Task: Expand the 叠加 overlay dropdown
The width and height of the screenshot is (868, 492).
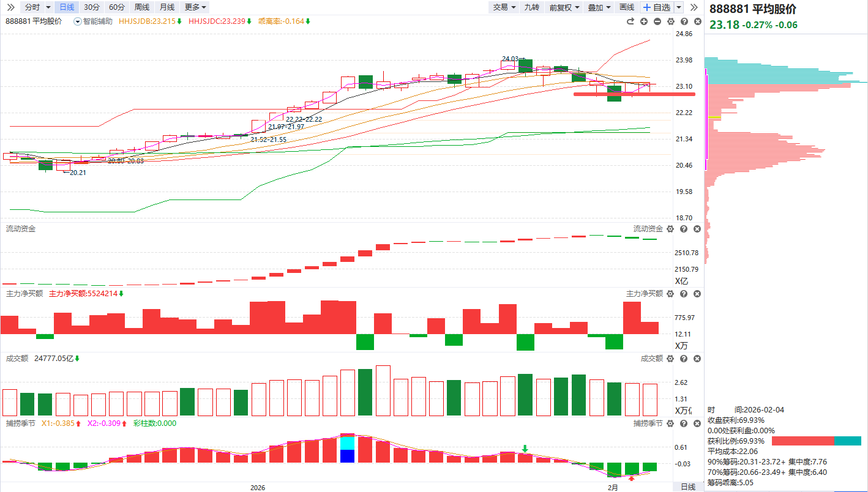Action: [599, 7]
